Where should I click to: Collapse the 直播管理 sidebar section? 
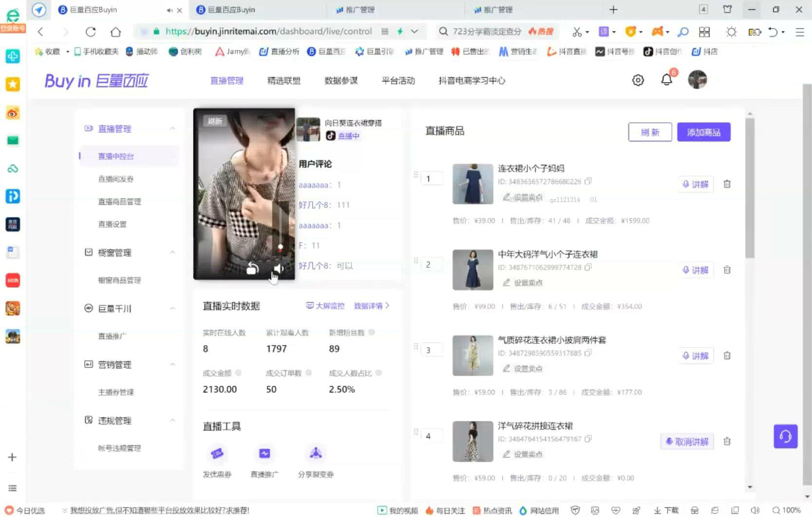[x=172, y=129]
